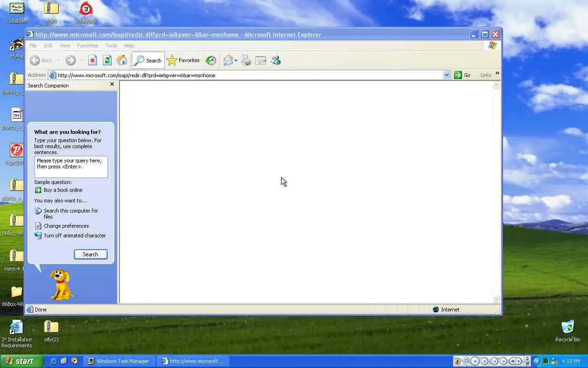Click scrollbar down arrow in page area
This screenshot has width=588, height=368.
pyautogui.click(x=496, y=299)
